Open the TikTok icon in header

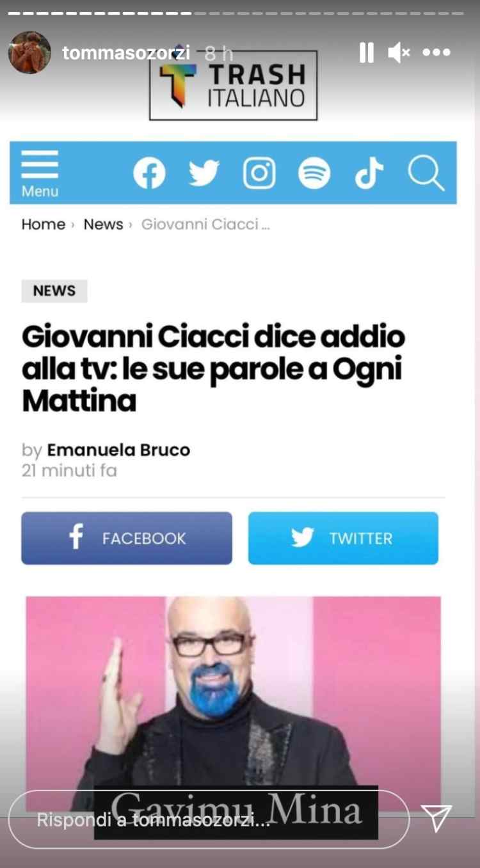369,173
